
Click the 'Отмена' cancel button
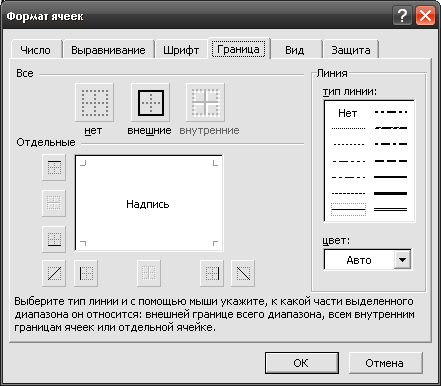pyautogui.click(x=385, y=363)
